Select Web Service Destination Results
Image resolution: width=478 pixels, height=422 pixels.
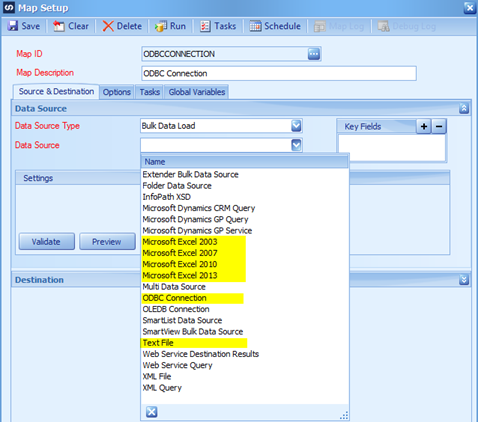[245, 354]
